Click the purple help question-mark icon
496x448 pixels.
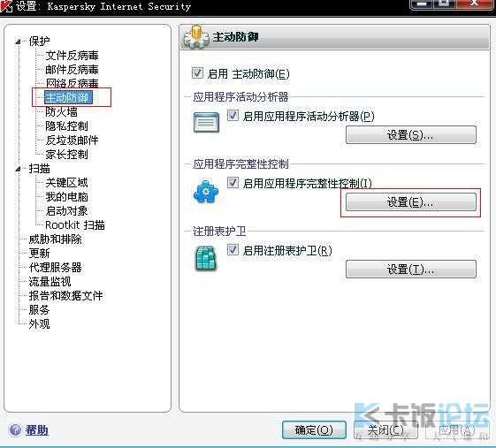(x=14, y=429)
